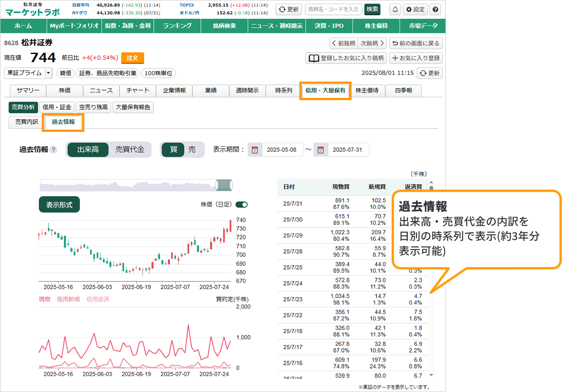Select 過去情報 tab
The width and height of the screenshot is (562, 392).
pyautogui.click(x=63, y=122)
